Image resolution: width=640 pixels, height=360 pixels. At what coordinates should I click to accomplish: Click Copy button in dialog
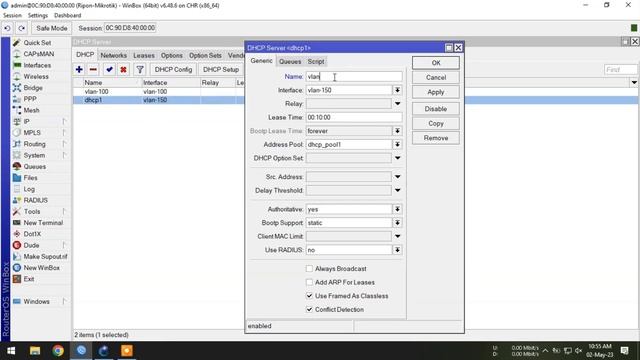tap(436, 123)
